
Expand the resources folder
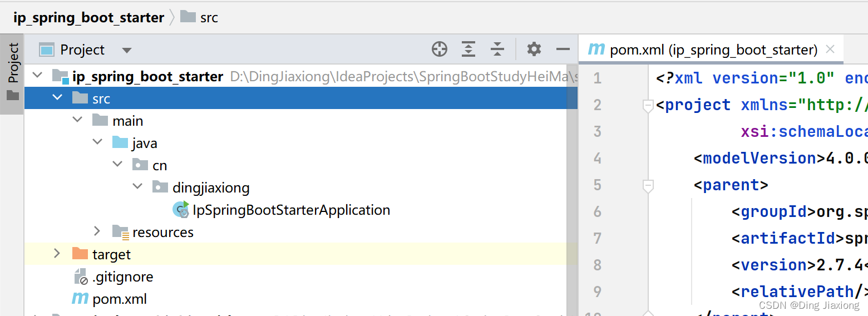pos(97,231)
